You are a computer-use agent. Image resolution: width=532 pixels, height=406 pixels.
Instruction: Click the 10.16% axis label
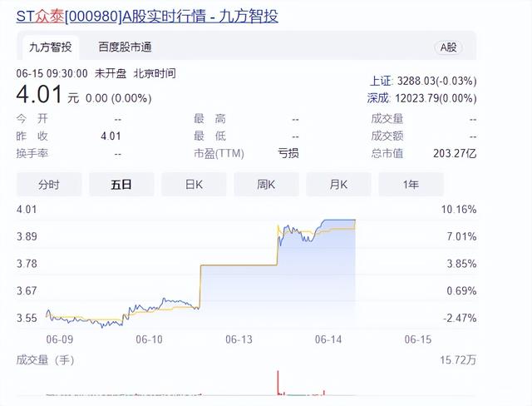pos(459,210)
